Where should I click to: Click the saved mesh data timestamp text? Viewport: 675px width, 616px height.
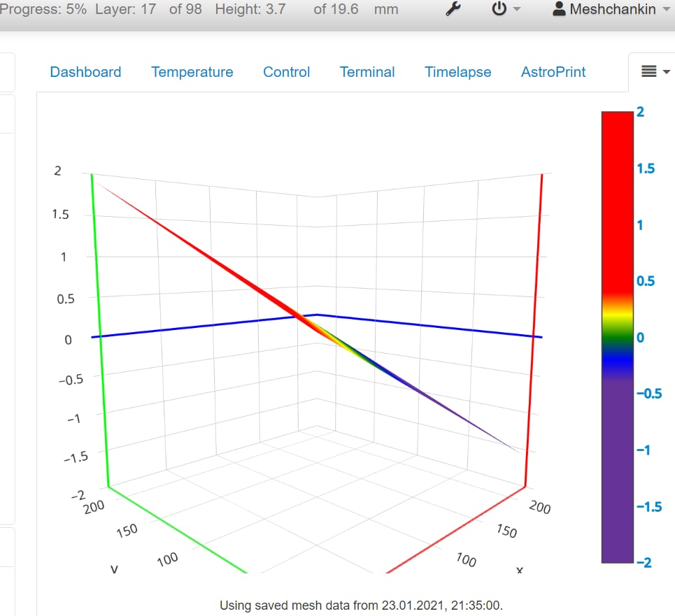pos(361,606)
